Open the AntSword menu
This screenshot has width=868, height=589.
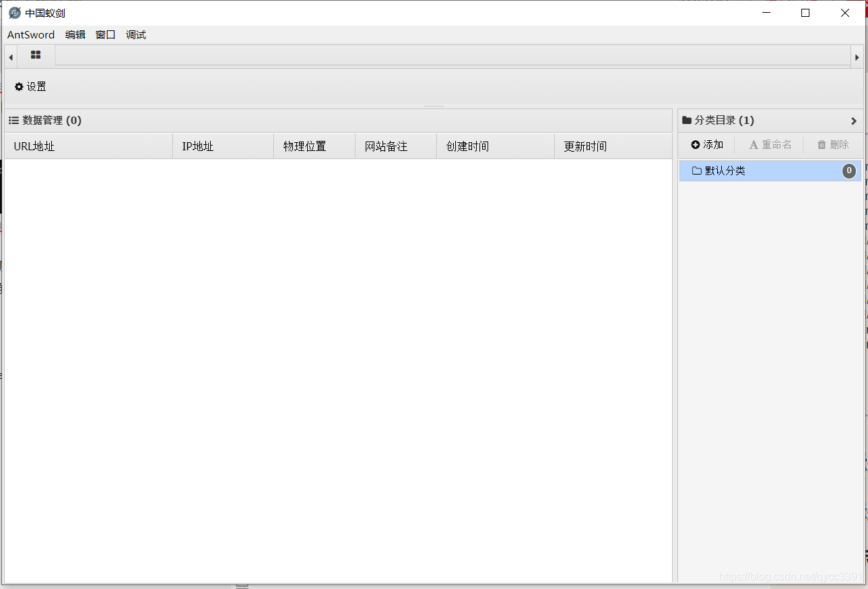[31, 35]
